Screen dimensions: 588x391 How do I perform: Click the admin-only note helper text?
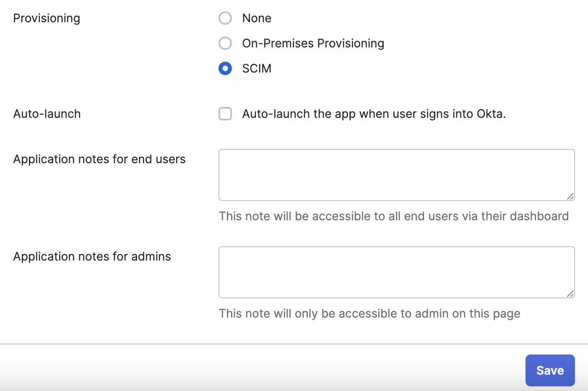point(369,313)
